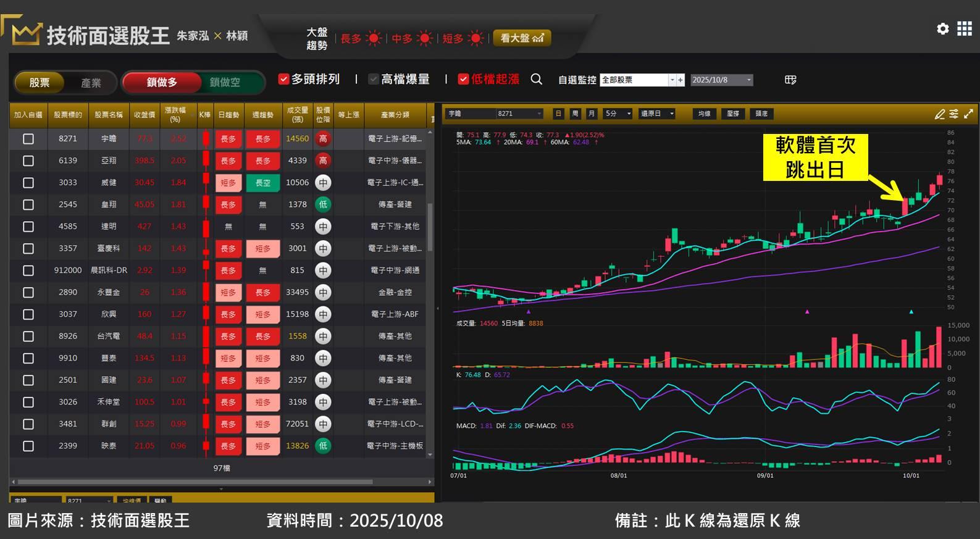Open the apps grid menu icon
The height and width of the screenshot is (539, 980).
coord(965,29)
